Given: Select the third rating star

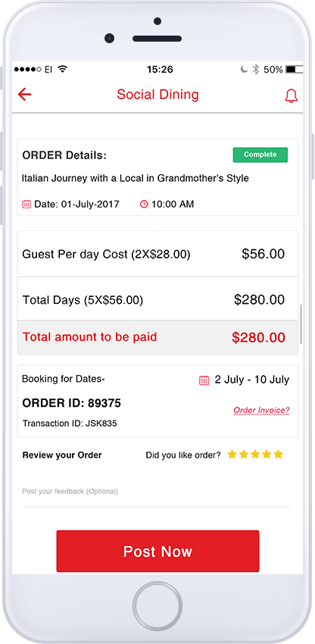Looking at the screenshot, I should [255, 455].
